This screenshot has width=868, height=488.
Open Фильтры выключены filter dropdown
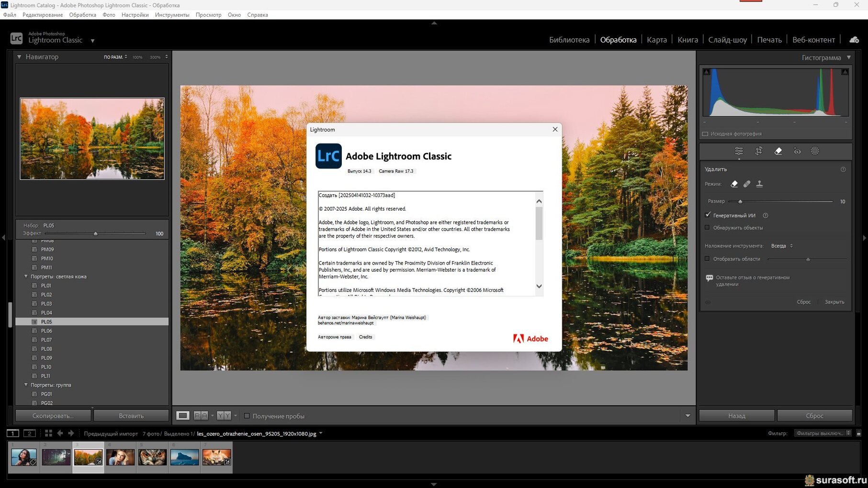(x=822, y=433)
